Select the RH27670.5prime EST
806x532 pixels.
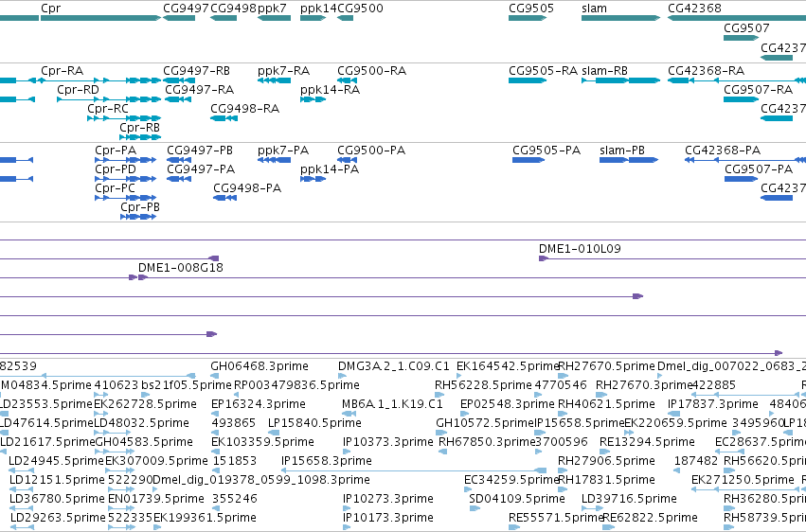tap(564, 377)
